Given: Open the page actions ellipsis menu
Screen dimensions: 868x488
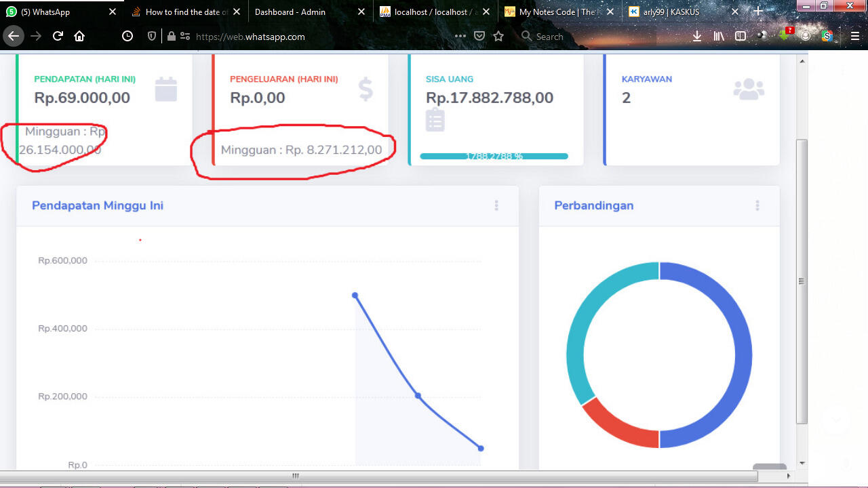Looking at the screenshot, I should click(x=460, y=36).
